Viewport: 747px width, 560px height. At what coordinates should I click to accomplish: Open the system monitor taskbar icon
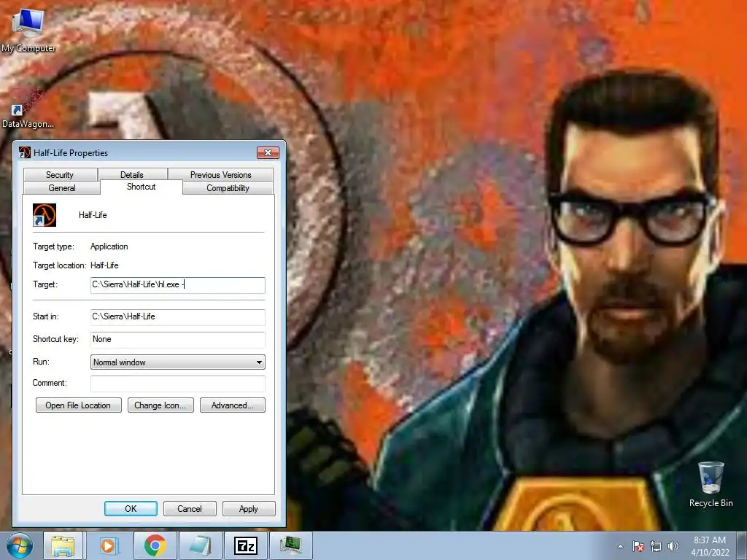[x=290, y=545]
